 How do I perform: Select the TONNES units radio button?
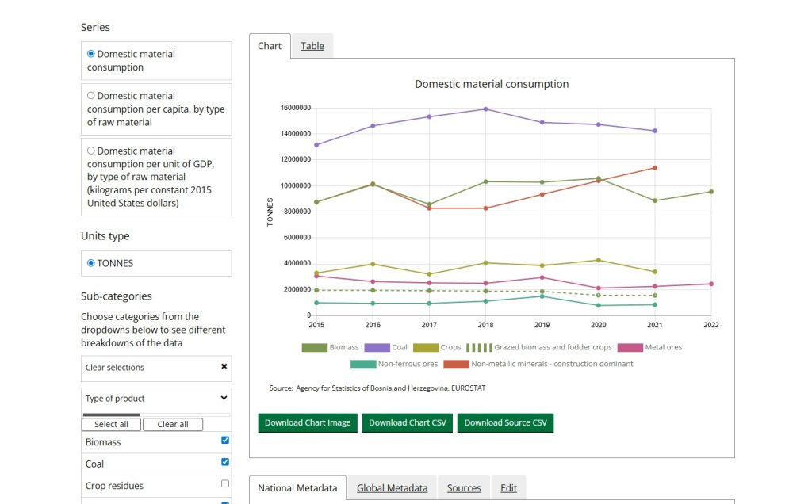(91, 263)
